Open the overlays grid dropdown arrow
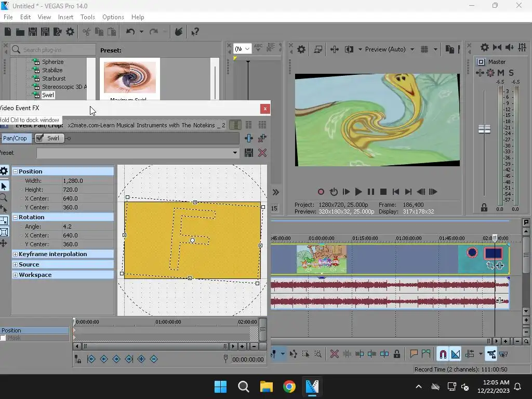The width and height of the screenshot is (532, 399). [x=435, y=49]
